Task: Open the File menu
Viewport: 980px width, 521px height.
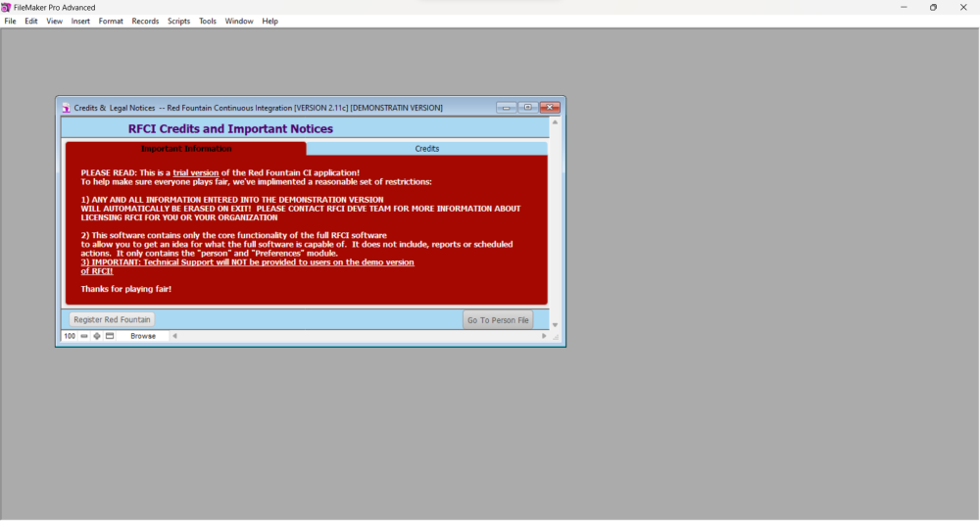Action: [10, 21]
